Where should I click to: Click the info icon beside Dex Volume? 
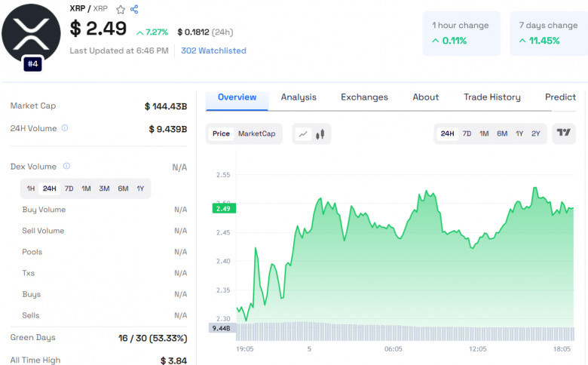pyautogui.click(x=66, y=166)
